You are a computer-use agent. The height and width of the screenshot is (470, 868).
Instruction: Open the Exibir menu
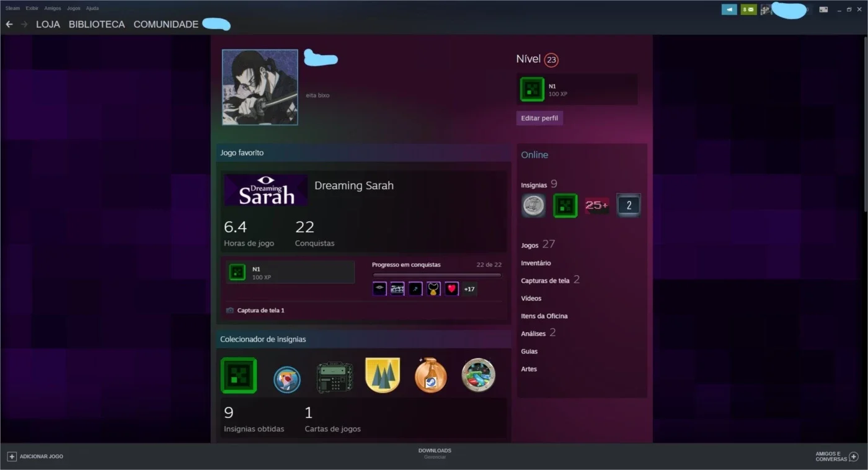32,8
